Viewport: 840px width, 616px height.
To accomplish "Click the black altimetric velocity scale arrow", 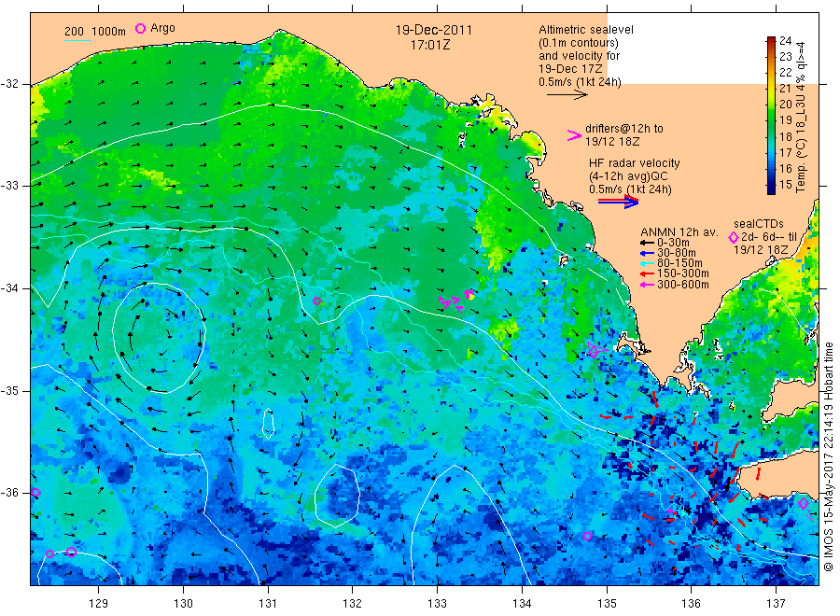I will click(x=567, y=95).
